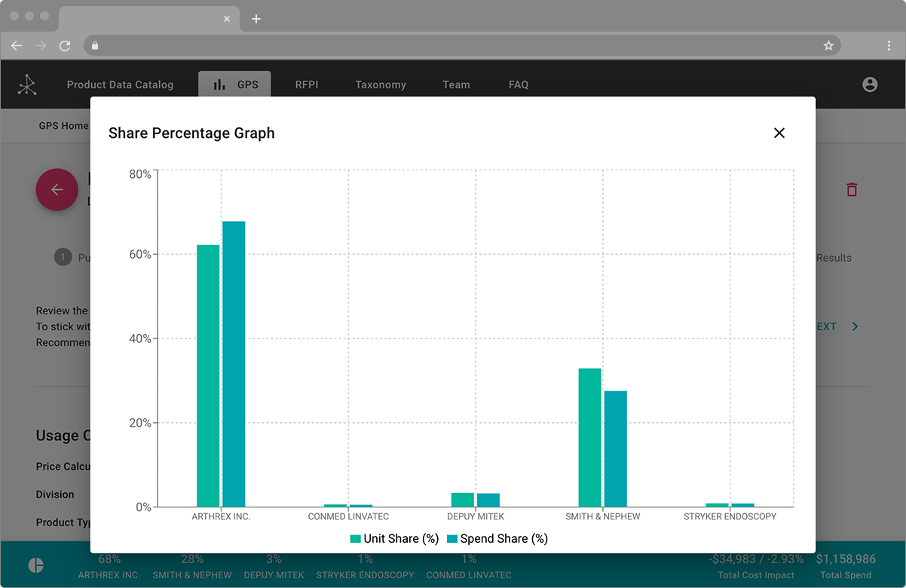Click the 3% DEPUY MITEK footer stat
This screenshot has width=906, height=588.
pyautogui.click(x=274, y=567)
